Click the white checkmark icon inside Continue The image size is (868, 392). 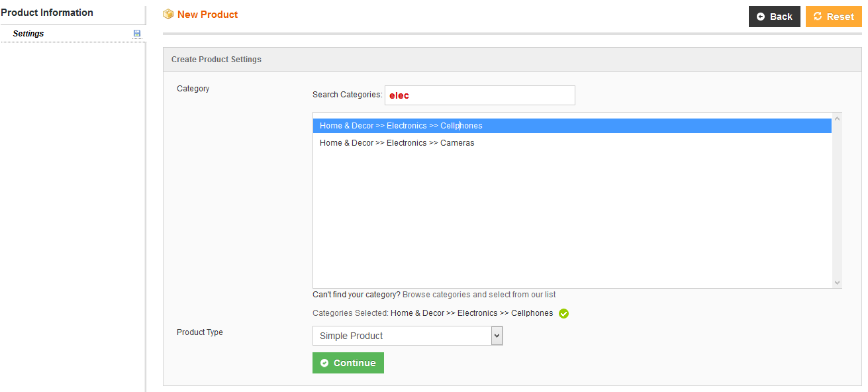324,363
